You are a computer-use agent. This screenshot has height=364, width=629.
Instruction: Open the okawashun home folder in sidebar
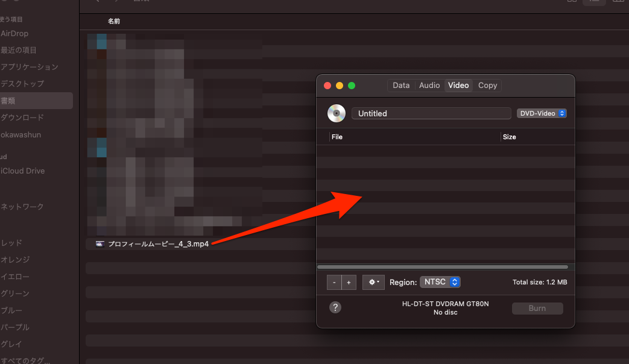(21, 135)
